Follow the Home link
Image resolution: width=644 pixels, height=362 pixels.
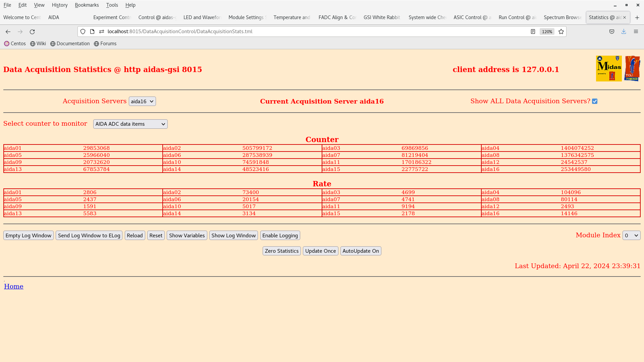[14, 287]
